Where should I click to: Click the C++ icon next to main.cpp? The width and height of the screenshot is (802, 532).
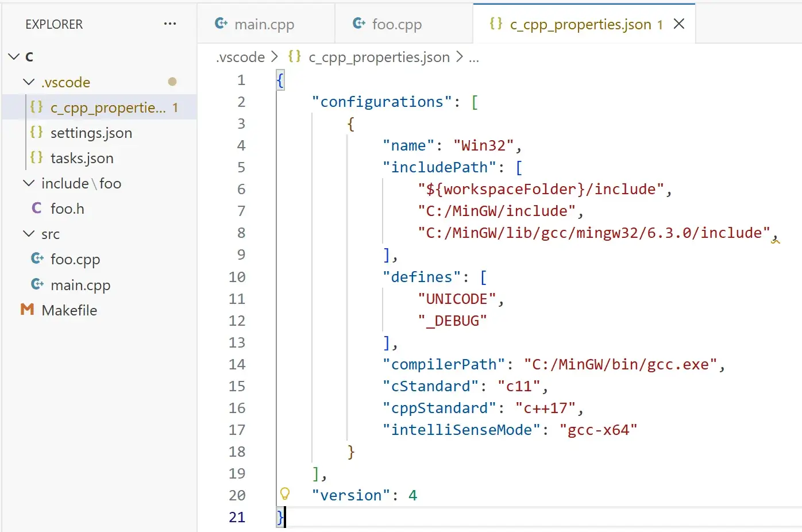pyautogui.click(x=36, y=284)
